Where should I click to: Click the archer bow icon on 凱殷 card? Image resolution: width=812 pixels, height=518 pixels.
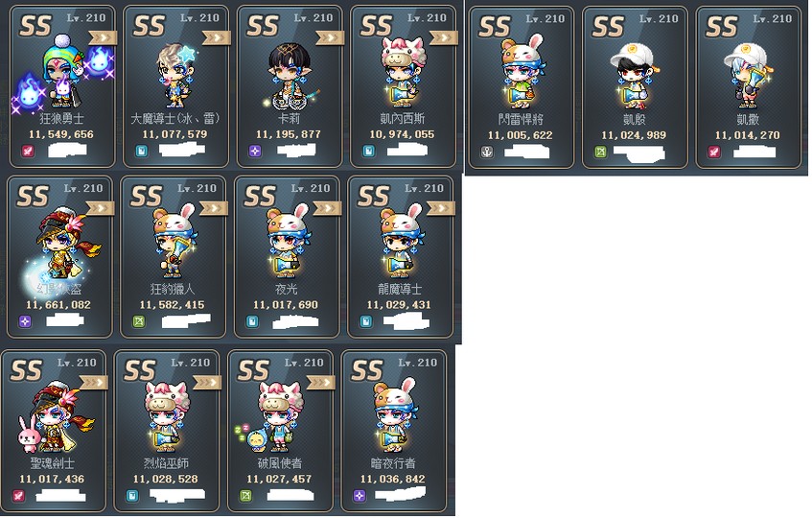coord(600,152)
